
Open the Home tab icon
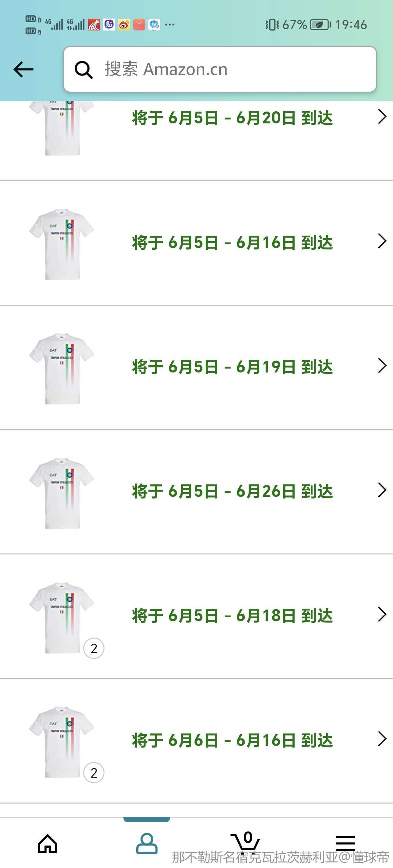pyautogui.click(x=47, y=843)
